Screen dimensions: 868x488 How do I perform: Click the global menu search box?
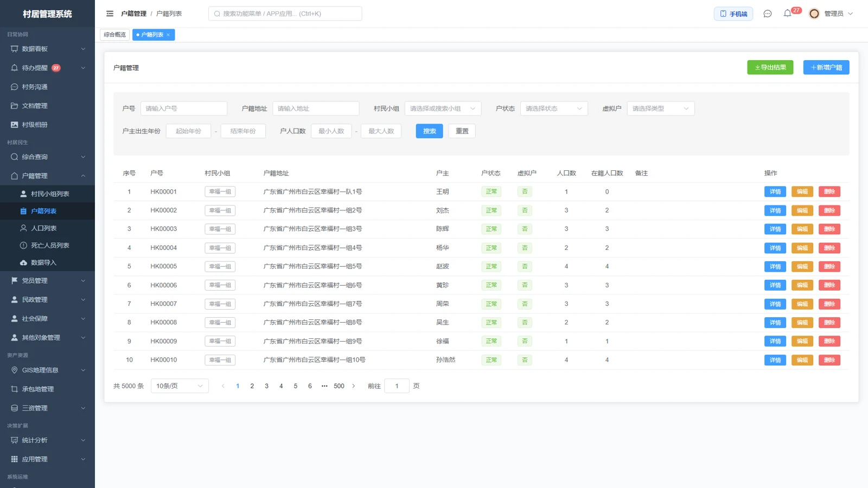pos(285,14)
